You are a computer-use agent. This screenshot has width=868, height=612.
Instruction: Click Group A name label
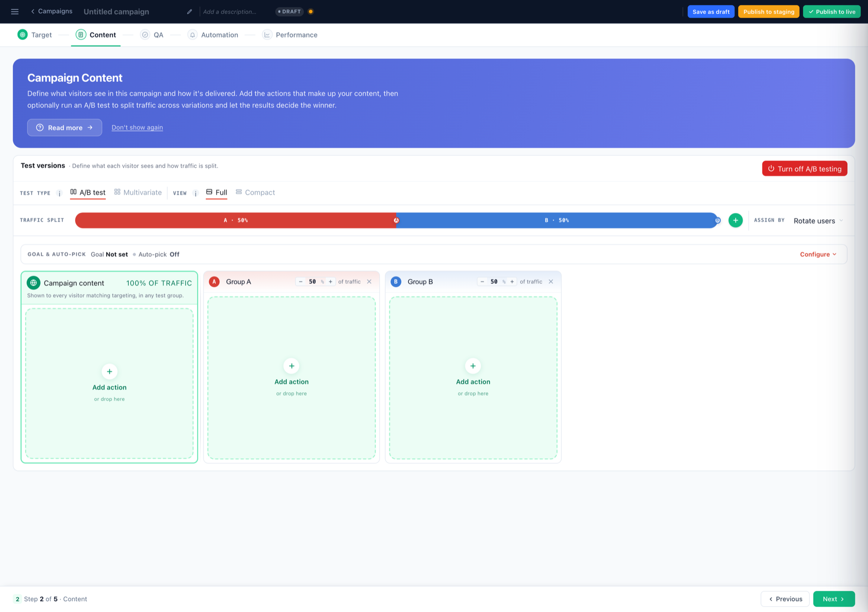(x=239, y=282)
